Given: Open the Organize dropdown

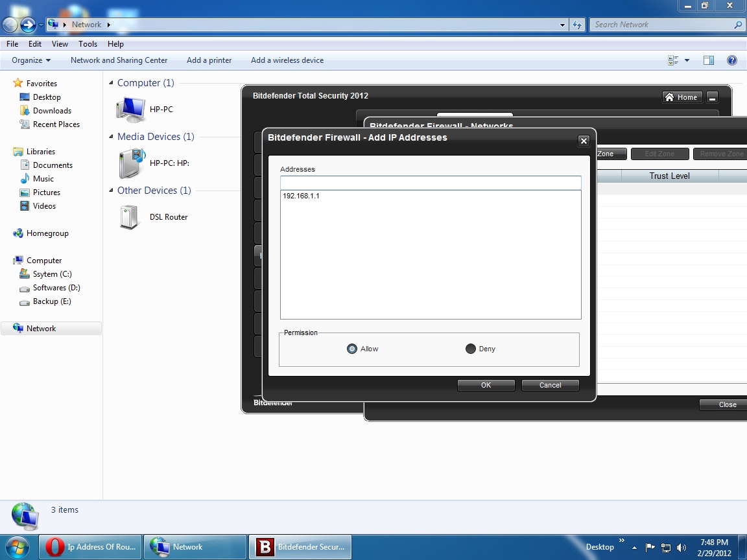Looking at the screenshot, I should (31, 60).
